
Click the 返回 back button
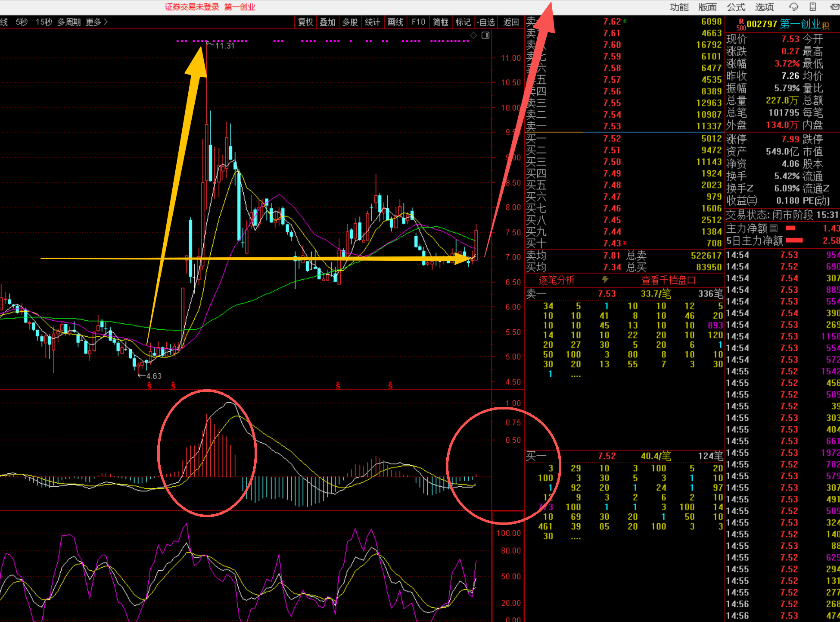click(x=511, y=22)
